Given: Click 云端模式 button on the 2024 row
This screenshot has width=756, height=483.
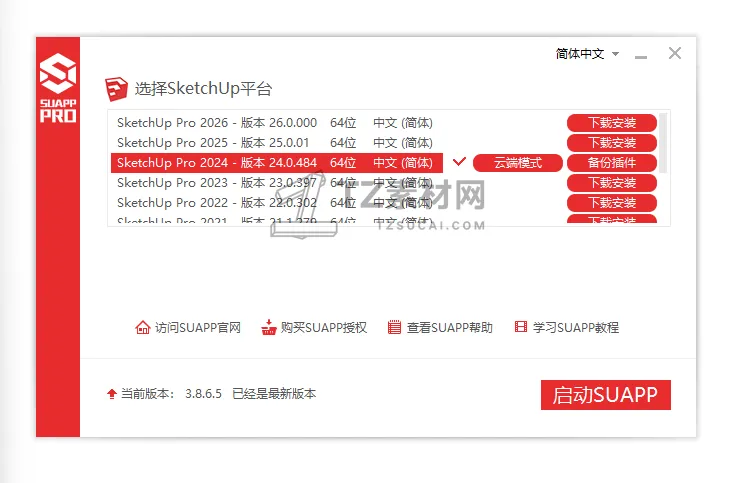Looking at the screenshot, I should [x=518, y=163].
